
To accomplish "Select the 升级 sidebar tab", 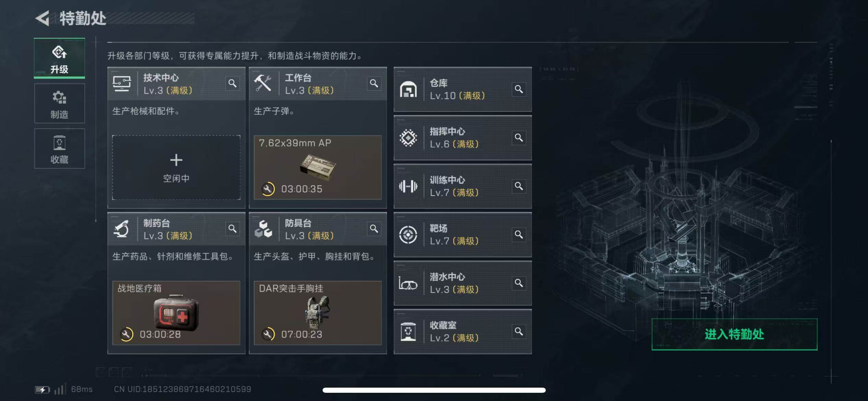I will (x=59, y=58).
